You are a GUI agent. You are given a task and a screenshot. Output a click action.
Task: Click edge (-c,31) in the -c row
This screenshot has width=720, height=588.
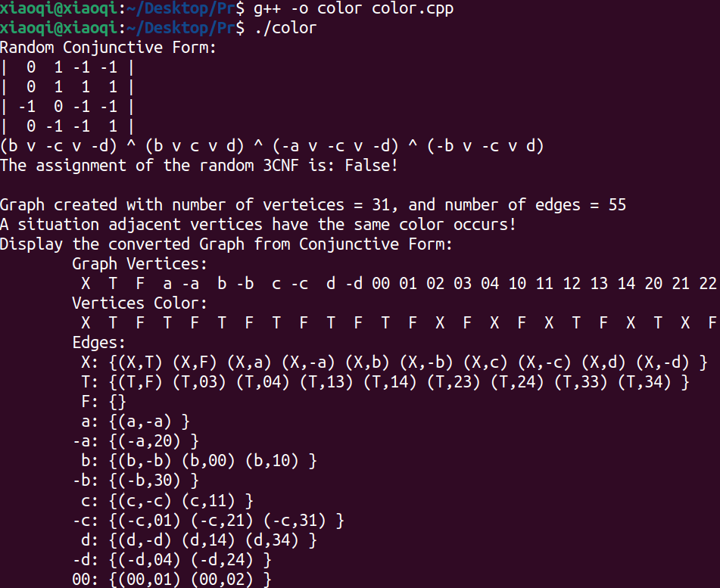tap(295, 520)
